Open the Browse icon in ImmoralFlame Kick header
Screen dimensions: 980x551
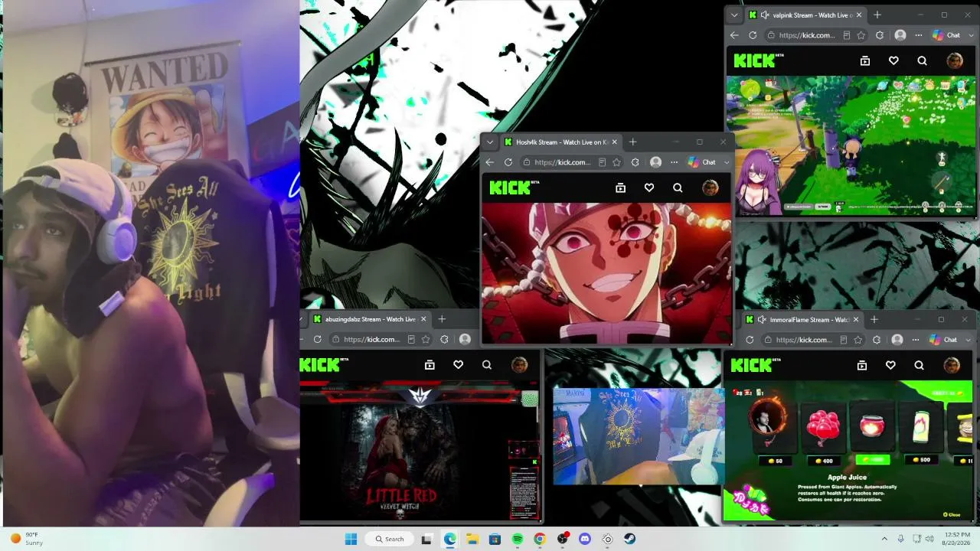862,366
